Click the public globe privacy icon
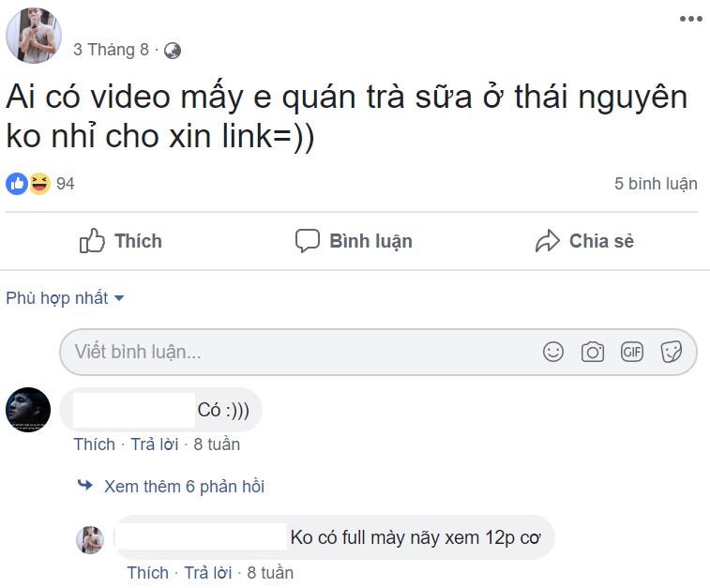The image size is (710, 588). (x=173, y=51)
